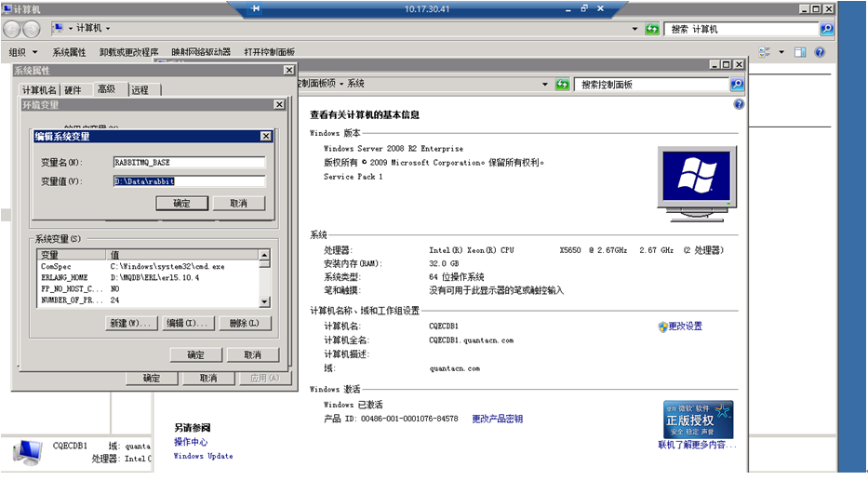The image size is (868, 480).
Task: Click 取消 in Environment Variables dialog
Action: coord(252,354)
